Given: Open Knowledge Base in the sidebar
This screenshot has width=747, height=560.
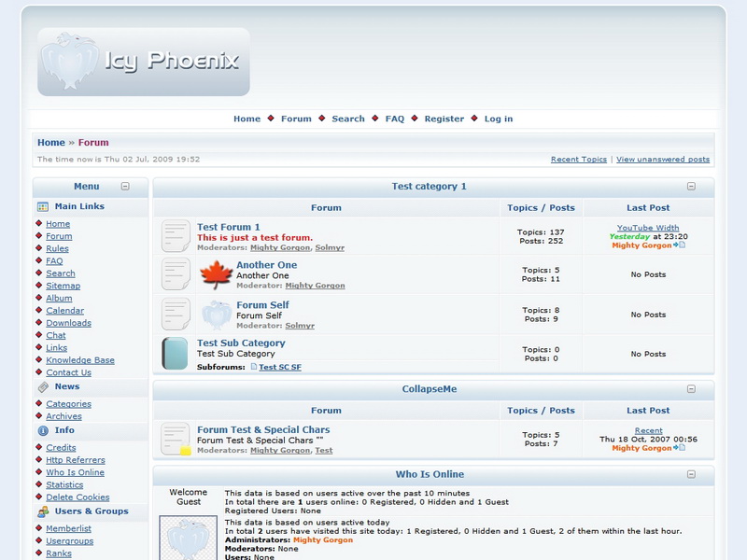Looking at the screenshot, I should click(80, 360).
